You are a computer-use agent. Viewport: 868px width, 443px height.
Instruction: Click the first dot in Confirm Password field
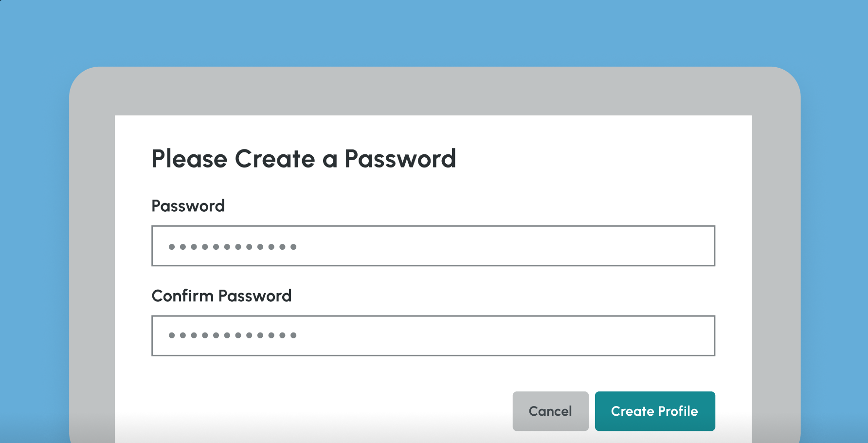tap(172, 335)
